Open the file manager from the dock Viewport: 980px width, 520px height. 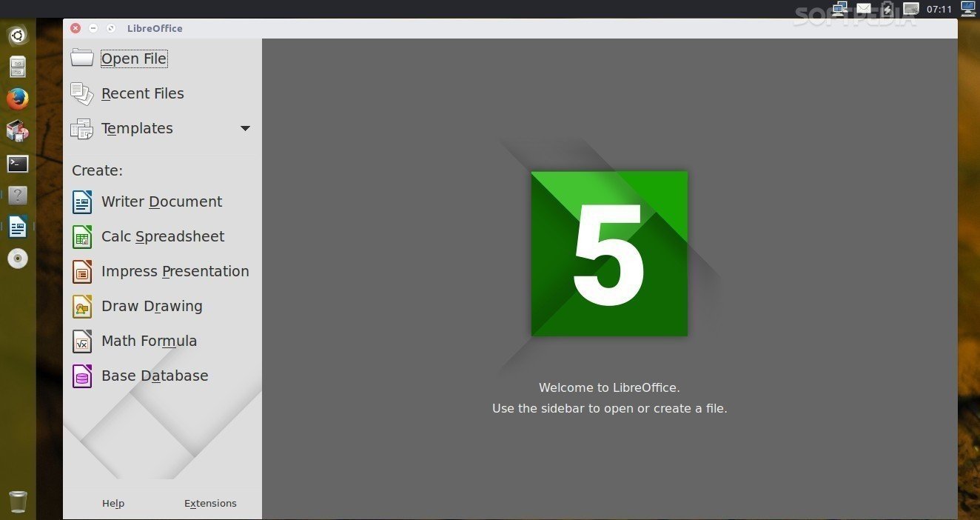click(x=18, y=67)
